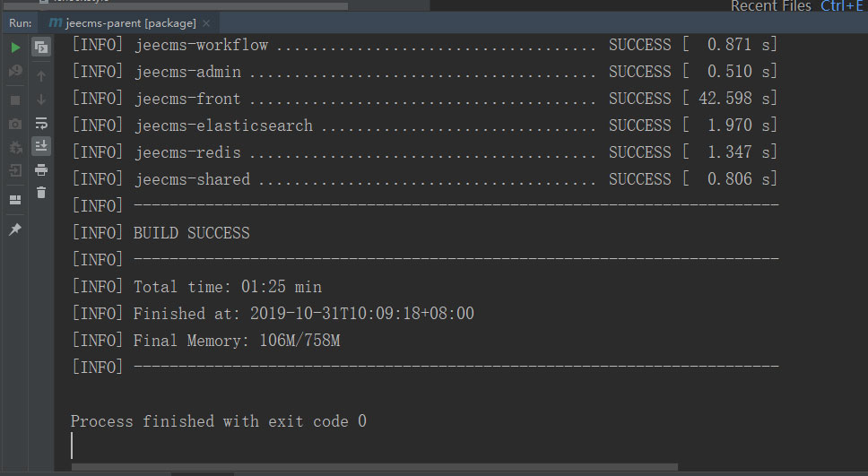Click the Process finished exit code line
Viewport: 868px width, 476px height.
coord(218,421)
